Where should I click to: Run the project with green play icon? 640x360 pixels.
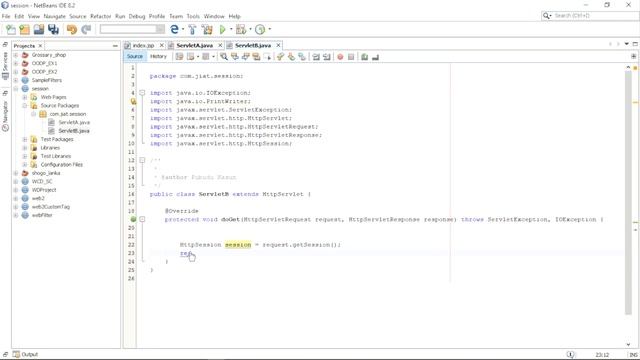[222, 29]
